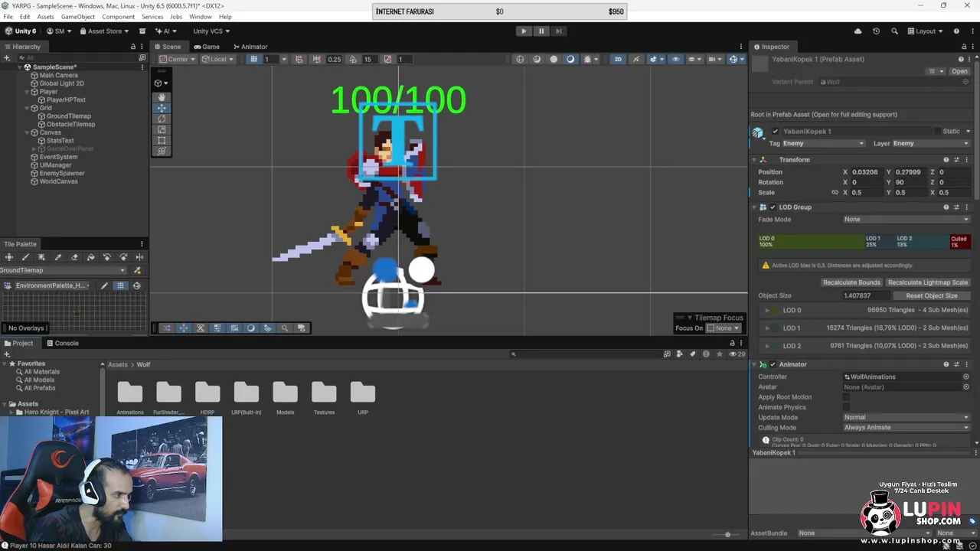This screenshot has height=551, width=980.
Task: Collapse the SampleScene hierarchy node
Action: [19, 67]
